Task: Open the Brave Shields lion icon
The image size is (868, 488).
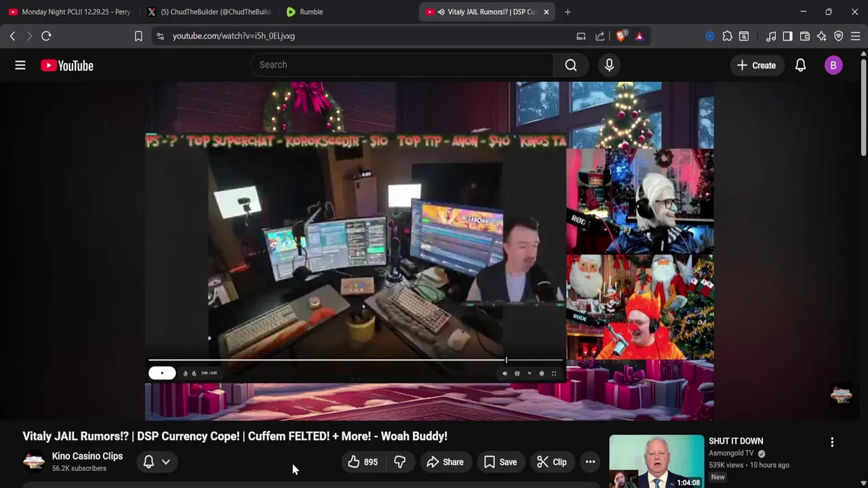Action: [x=620, y=36]
